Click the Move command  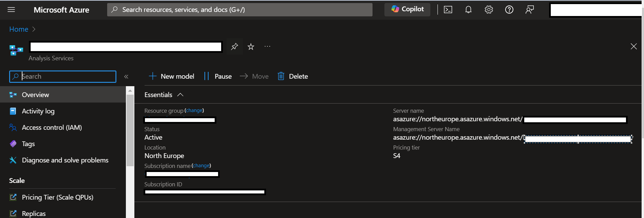254,76
